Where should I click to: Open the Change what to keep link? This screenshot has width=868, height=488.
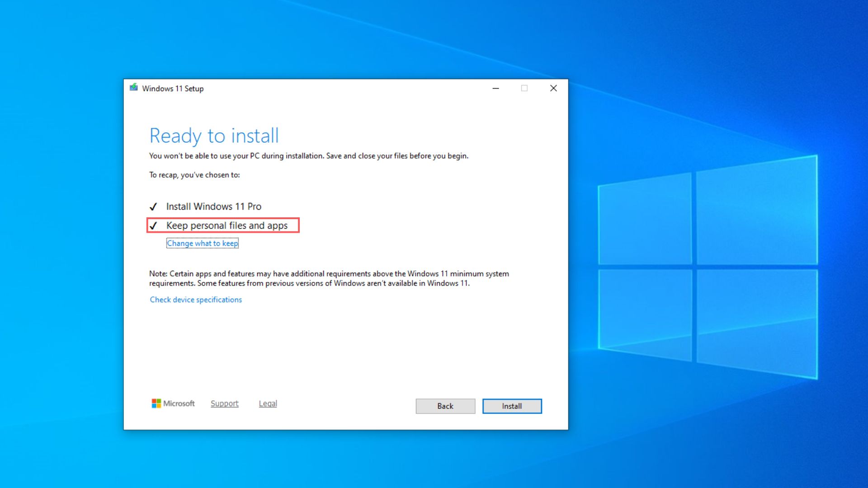[x=202, y=243]
